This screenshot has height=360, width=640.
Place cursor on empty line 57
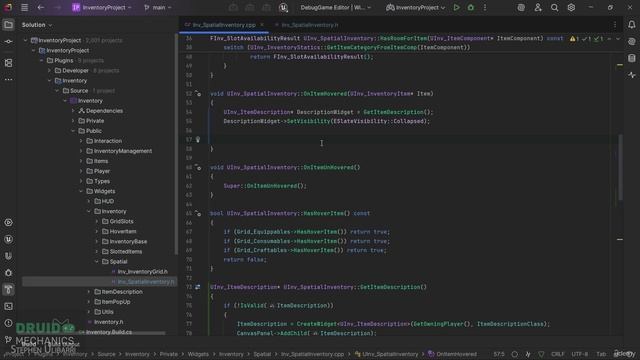[x=413, y=140]
